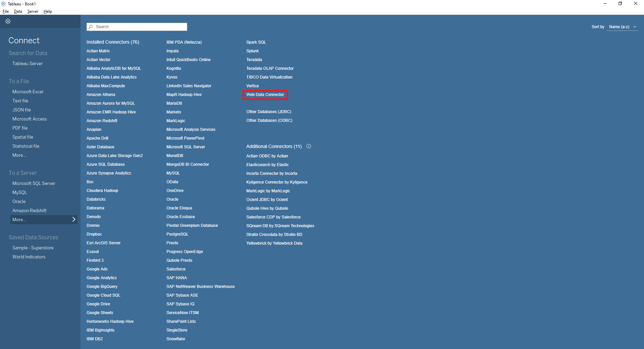Select the Spark SQL connector
This screenshot has height=349, width=644.
(x=256, y=42)
